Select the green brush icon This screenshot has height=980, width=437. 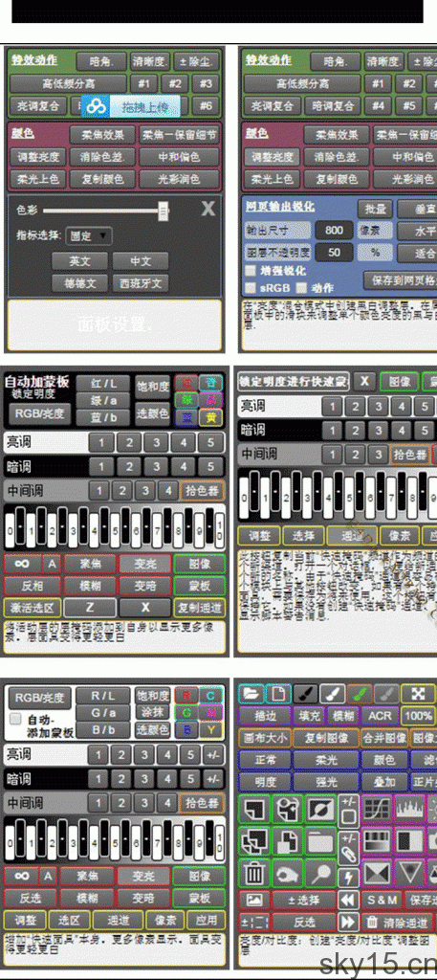click(x=359, y=694)
